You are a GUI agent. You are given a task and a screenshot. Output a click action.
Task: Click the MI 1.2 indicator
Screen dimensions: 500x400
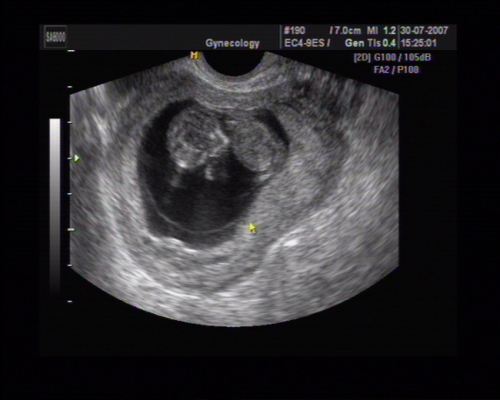[x=381, y=31]
